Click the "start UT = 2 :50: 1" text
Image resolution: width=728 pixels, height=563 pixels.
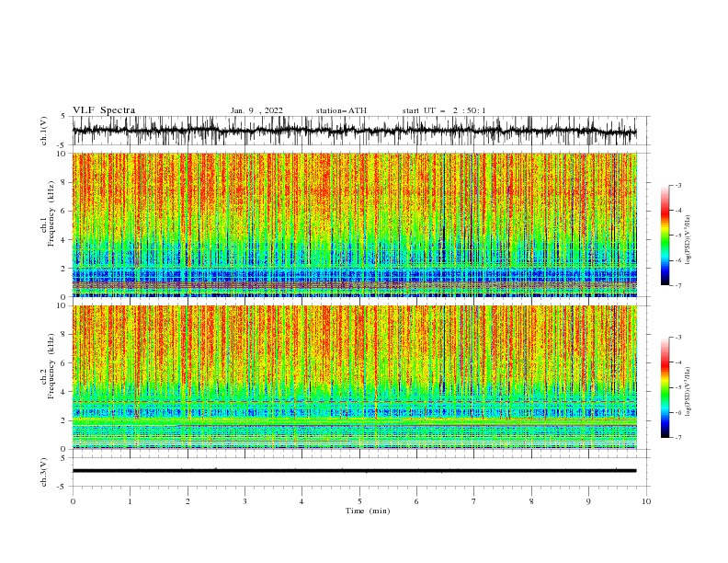444,110
